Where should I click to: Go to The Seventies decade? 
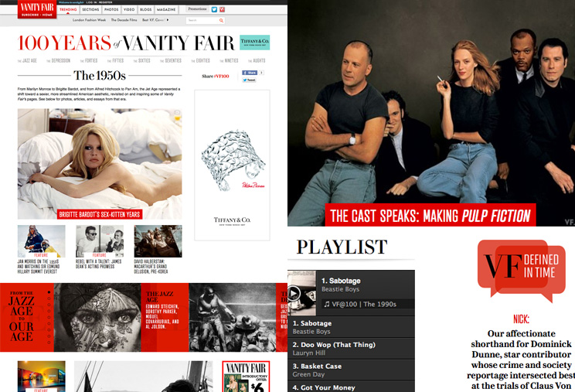point(171,61)
